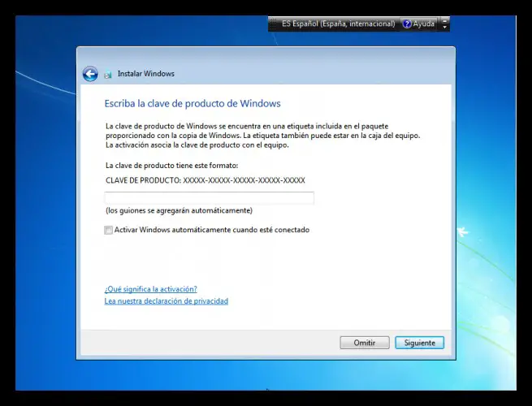Click the CLAVE DE PRODUCTO format text

pos(205,180)
